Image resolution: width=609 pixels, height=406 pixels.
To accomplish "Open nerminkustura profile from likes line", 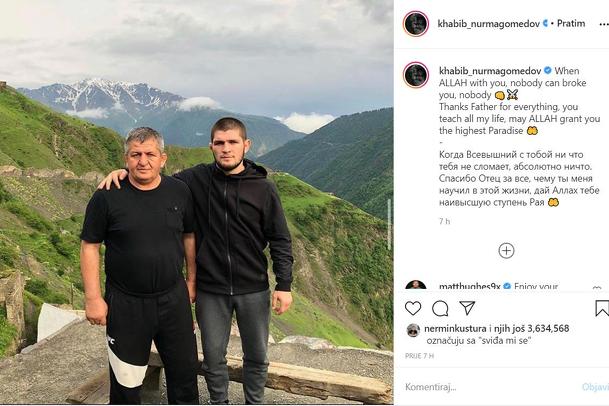I will pyautogui.click(x=455, y=329).
